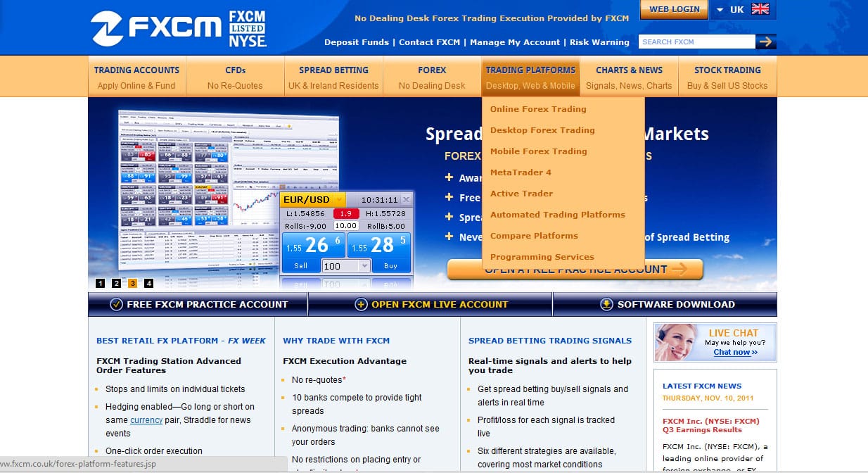Open Contact FXCM link
This screenshot has height=473, width=868.
tap(429, 42)
